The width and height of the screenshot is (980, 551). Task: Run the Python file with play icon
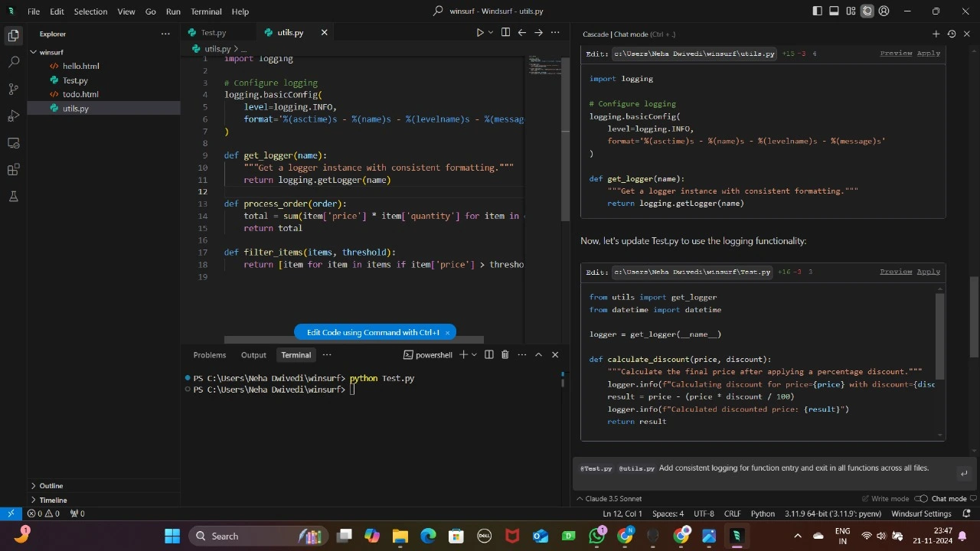[x=479, y=33]
